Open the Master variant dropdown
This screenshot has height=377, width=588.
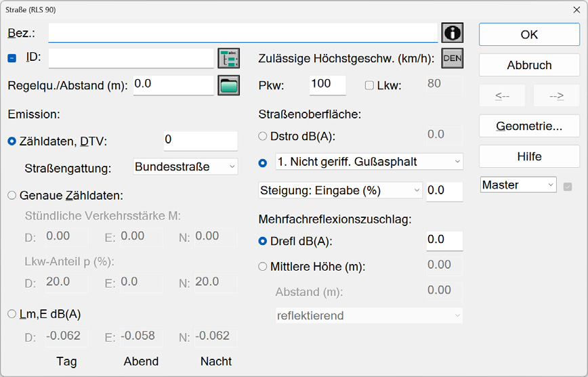click(518, 185)
